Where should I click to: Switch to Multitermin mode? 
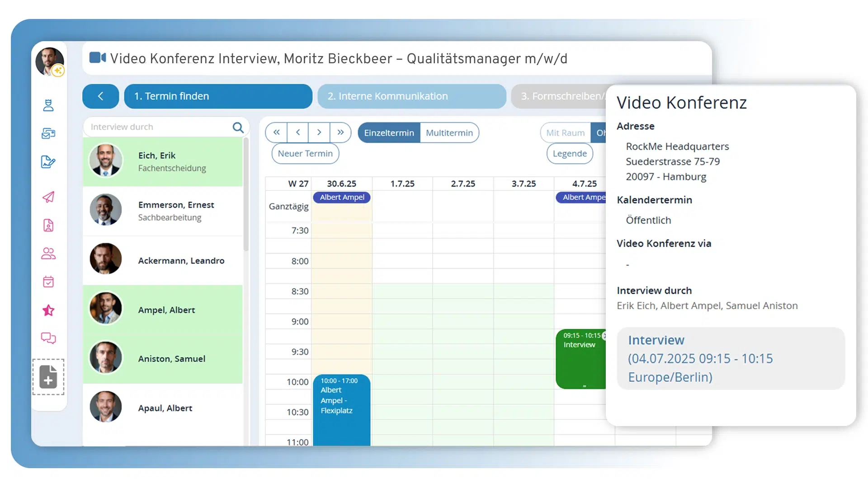click(449, 133)
